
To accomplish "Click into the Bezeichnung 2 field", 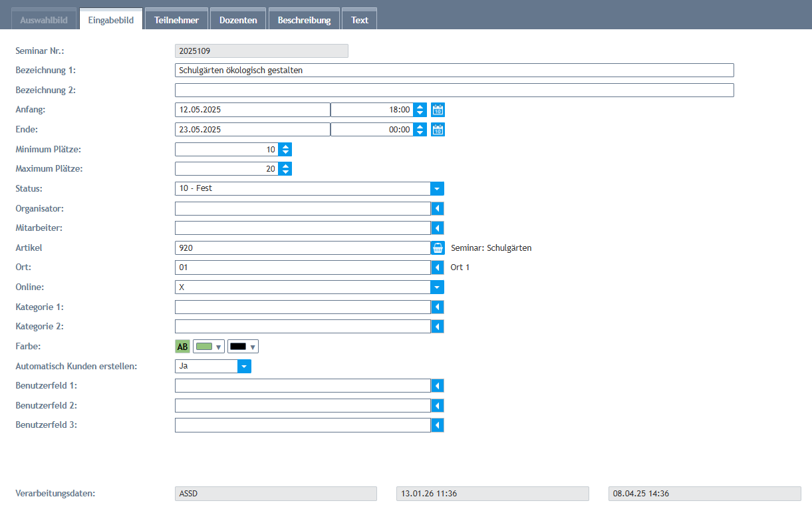I will point(454,90).
